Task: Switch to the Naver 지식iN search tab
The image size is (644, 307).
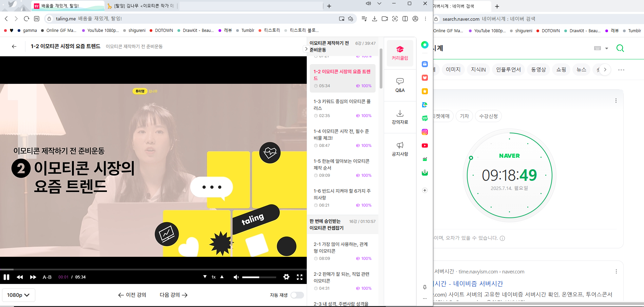Action: pyautogui.click(x=478, y=70)
